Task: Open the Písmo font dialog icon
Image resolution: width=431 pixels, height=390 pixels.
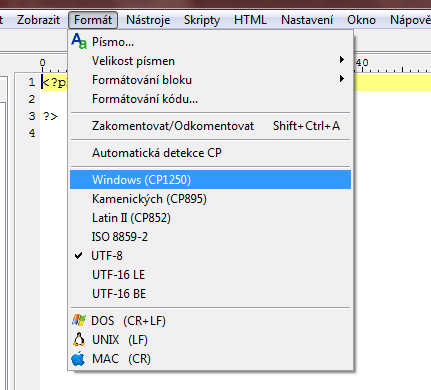Action: (x=79, y=41)
